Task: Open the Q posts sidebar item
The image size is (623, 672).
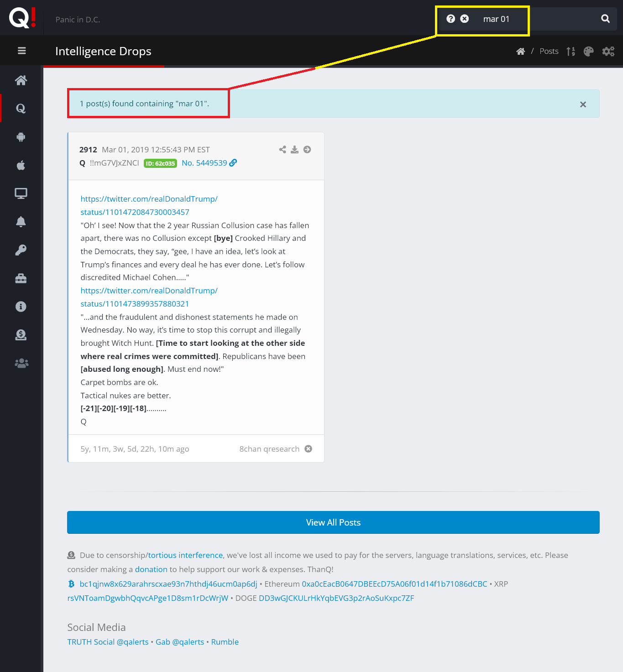Action: coord(21,109)
